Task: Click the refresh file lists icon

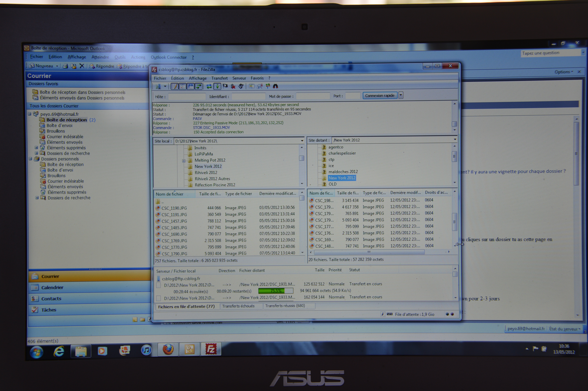Action: [x=209, y=87]
